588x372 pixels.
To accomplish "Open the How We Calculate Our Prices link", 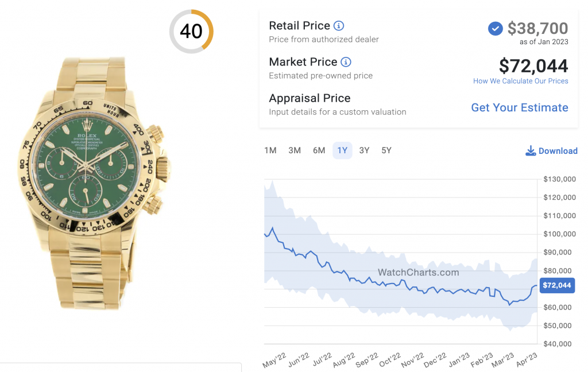I will (x=520, y=80).
